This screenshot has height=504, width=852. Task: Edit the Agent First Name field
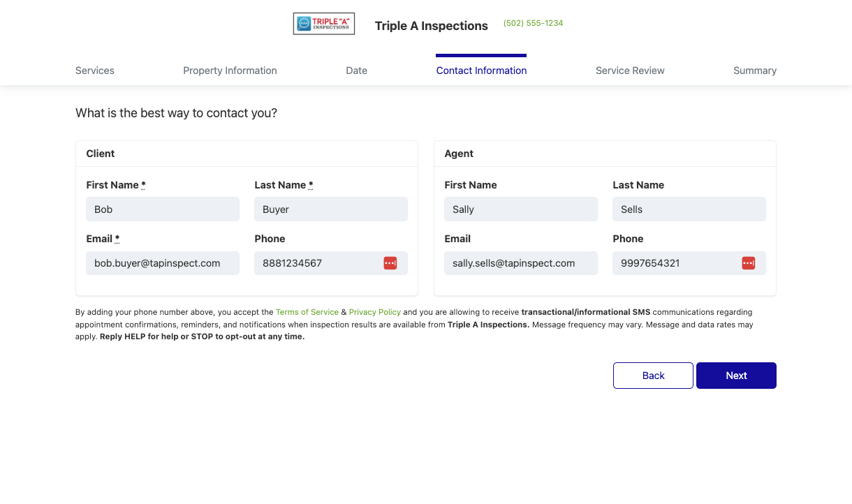pos(521,209)
